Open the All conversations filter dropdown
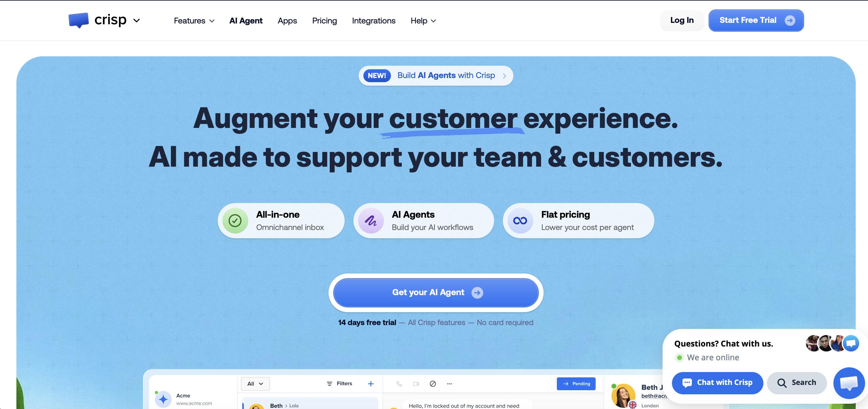 coord(255,384)
